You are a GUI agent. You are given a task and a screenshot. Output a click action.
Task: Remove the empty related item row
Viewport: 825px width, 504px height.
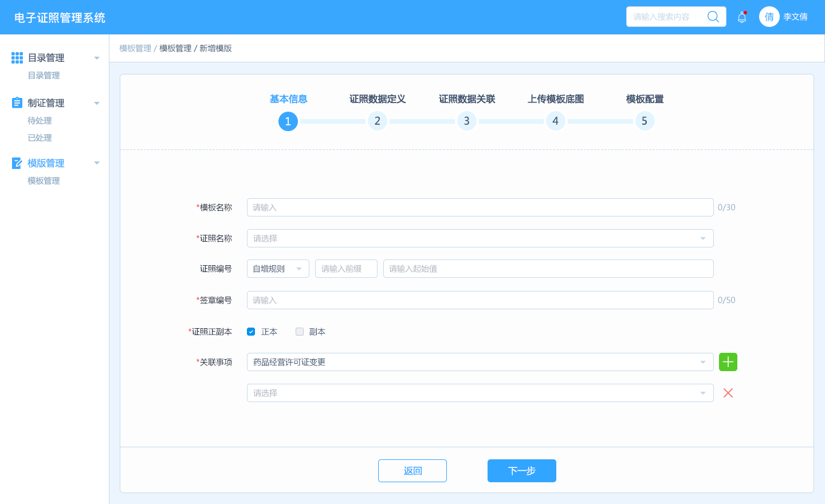(728, 393)
